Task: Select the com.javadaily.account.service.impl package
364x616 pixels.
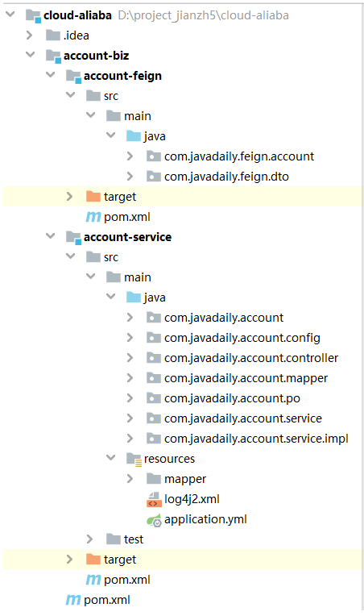Action: click(256, 439)
